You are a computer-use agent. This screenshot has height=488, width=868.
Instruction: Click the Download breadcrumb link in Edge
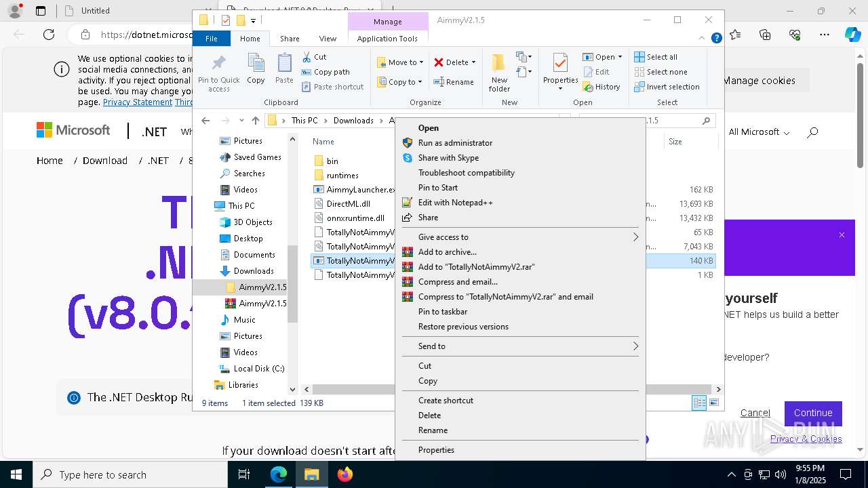pyautogui.click(x=105, y=161)
